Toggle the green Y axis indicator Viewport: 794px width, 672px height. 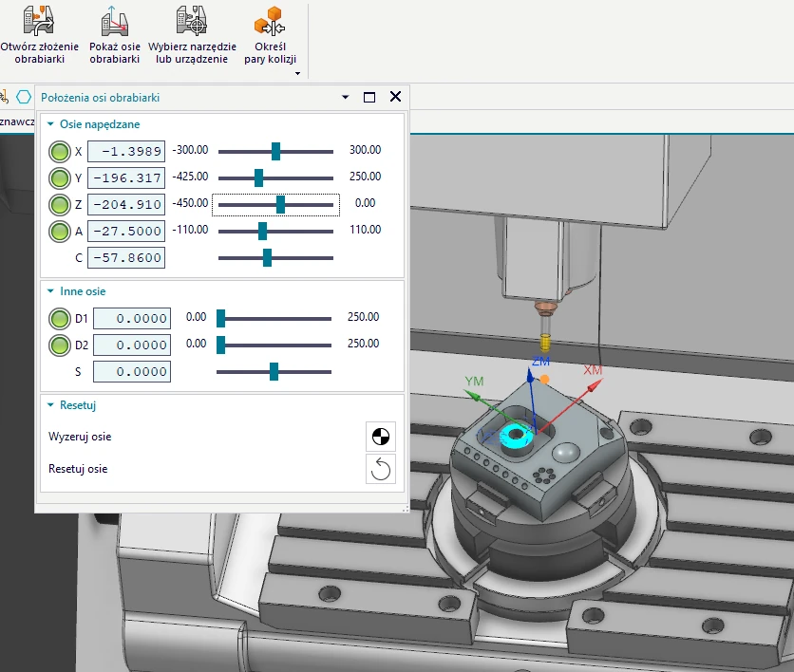60,177
